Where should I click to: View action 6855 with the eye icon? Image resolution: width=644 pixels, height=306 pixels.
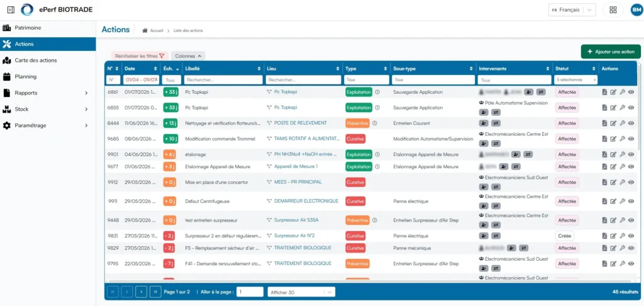click(x=631, y=107)
